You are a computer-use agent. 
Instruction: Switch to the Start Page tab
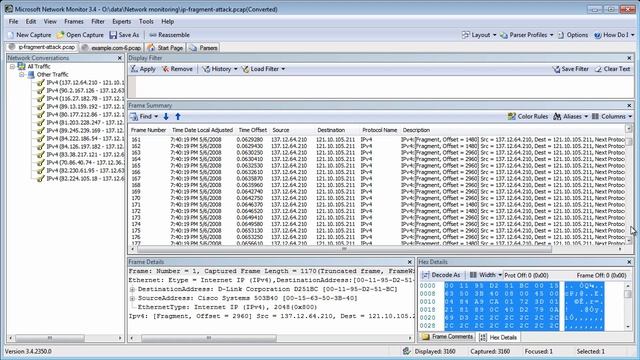(x=165, y=48)
